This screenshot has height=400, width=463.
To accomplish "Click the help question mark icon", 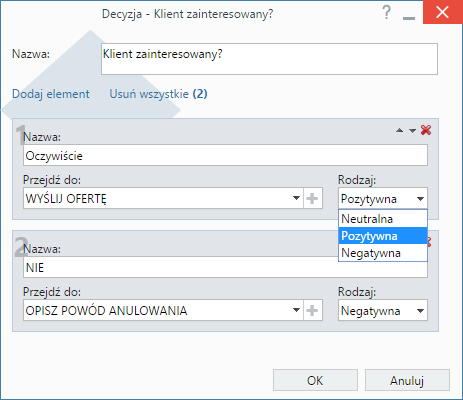I will click(386, 12).
